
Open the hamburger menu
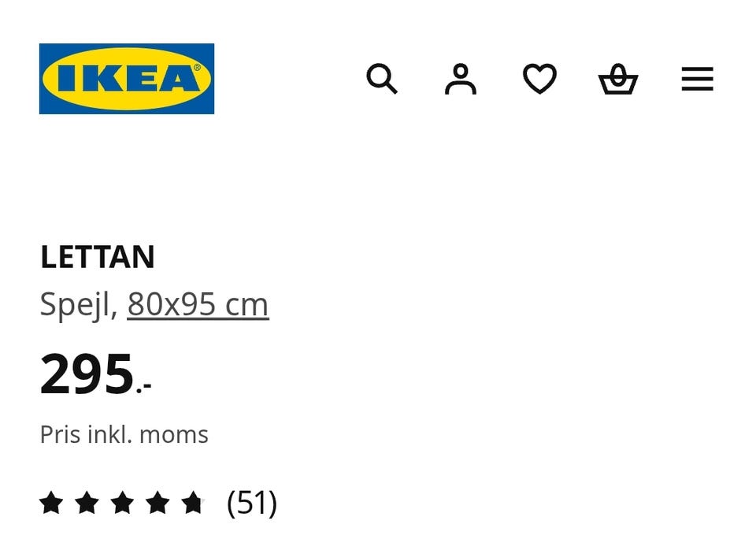(x=697, y=79)
